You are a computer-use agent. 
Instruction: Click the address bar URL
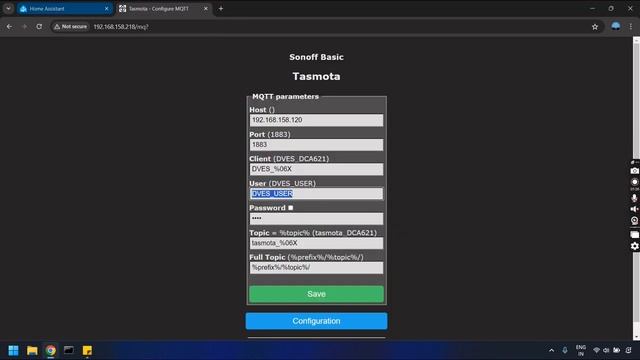point(121,27)
